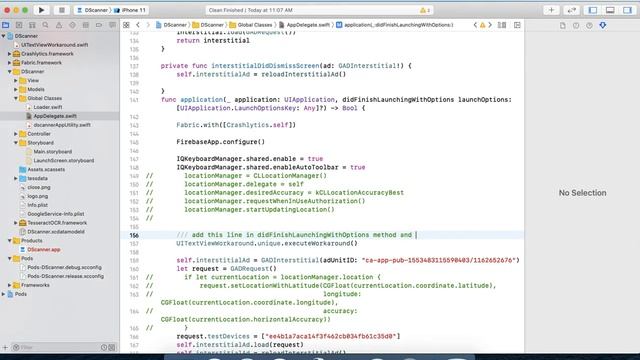Open editor options lines icon
The image size is (640, 360).
(x=502, y=25)
